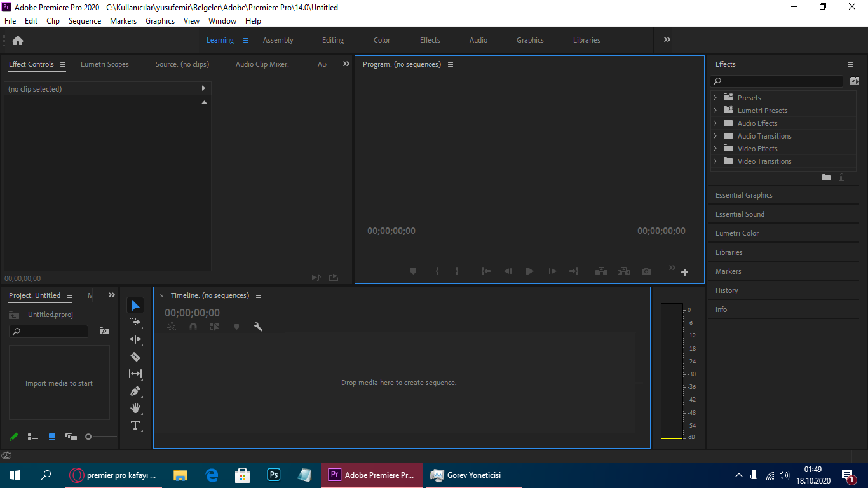868x488 pixels.
Task: Create a new custom bin in Effects panel
Action: (x=826, y=178)
